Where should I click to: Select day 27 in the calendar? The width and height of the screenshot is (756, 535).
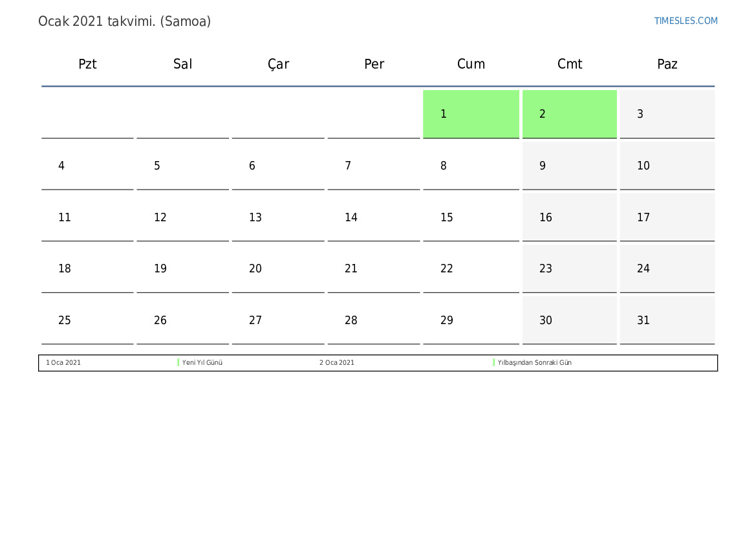[278, 320]
